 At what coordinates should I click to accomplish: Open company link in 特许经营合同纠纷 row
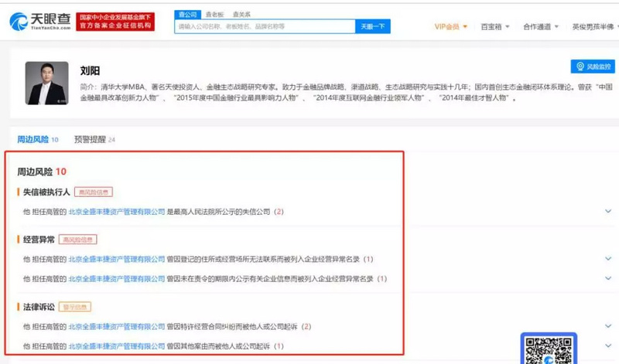[117, 327]
